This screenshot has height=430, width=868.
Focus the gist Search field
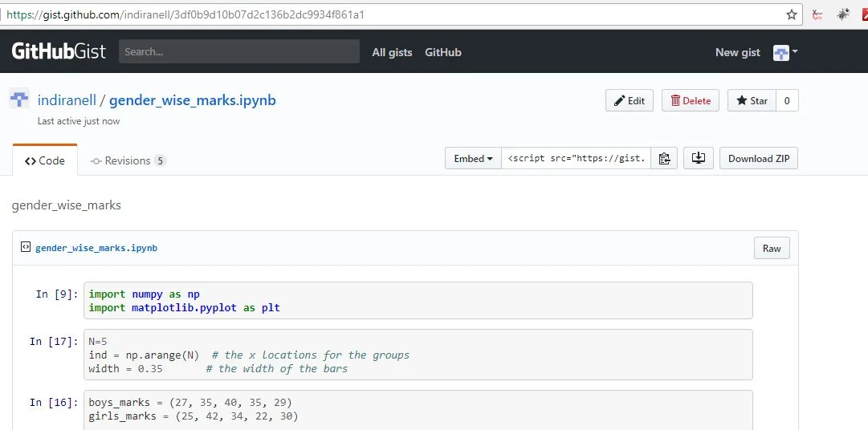(238, 52)
